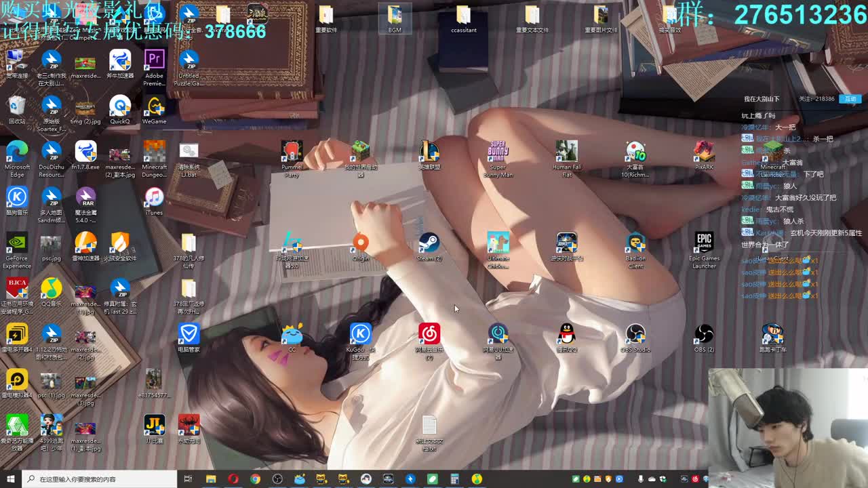Click the OneDrive icon in the system tray

651,479
